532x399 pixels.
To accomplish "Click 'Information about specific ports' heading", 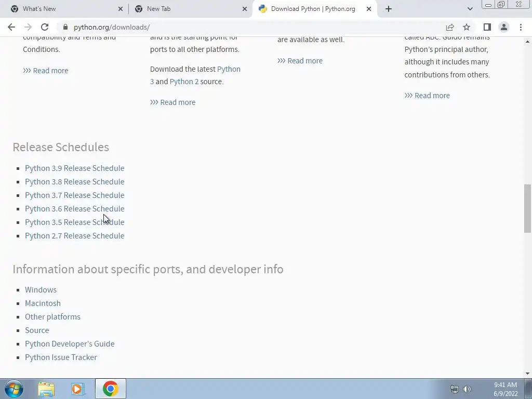I will pyautogui.click(x=148, y=269).
